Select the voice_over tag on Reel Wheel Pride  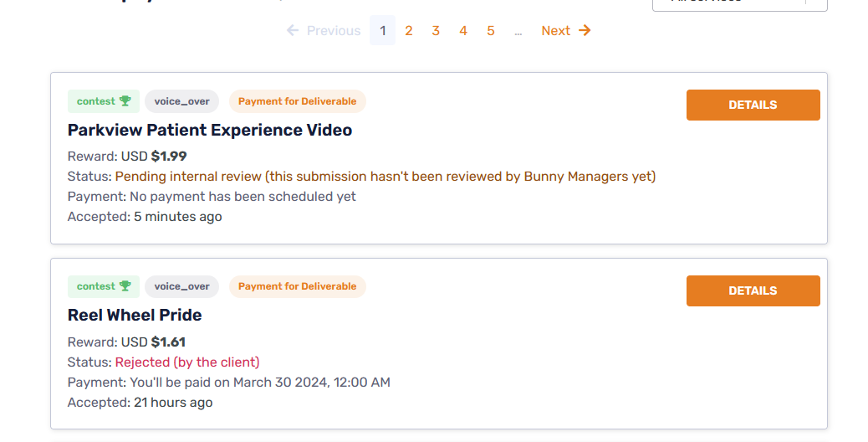(x=181, y=286)
